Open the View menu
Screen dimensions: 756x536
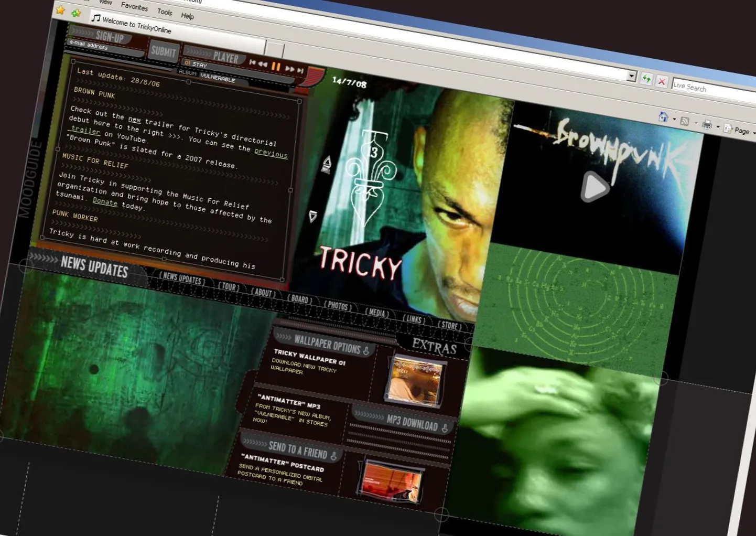(105, 2)
